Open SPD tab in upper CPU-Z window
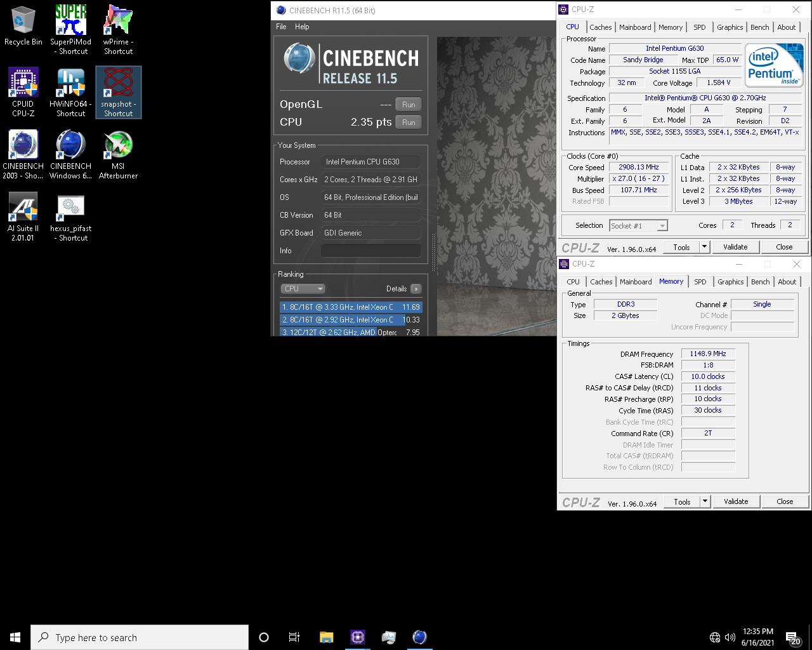The image size is (812, 650). (700, 27)
